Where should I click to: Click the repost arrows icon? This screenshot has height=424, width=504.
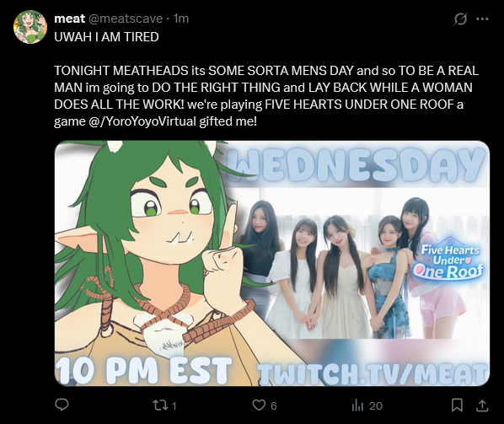click(160, 405)
